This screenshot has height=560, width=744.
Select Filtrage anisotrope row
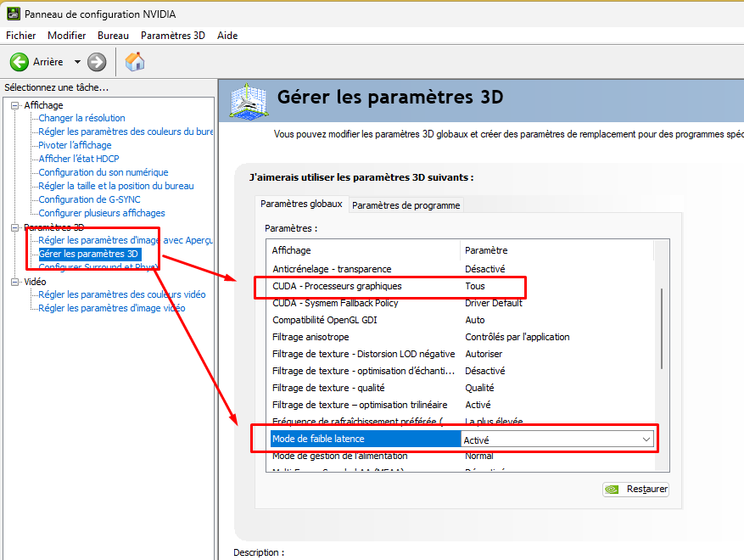pyautogui.click(x=462, y=337)
